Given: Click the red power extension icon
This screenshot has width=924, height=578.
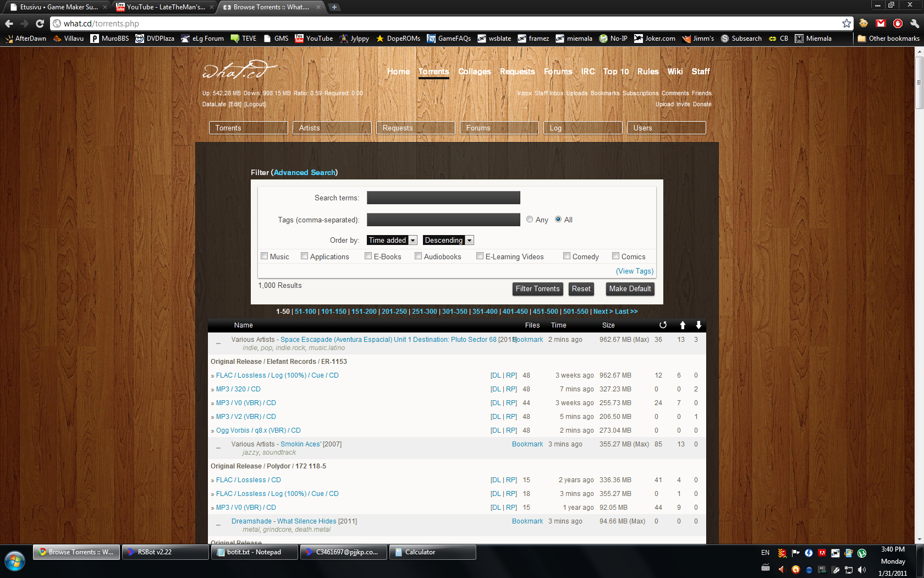Looking at the screenshot, I should click(898, 23).
